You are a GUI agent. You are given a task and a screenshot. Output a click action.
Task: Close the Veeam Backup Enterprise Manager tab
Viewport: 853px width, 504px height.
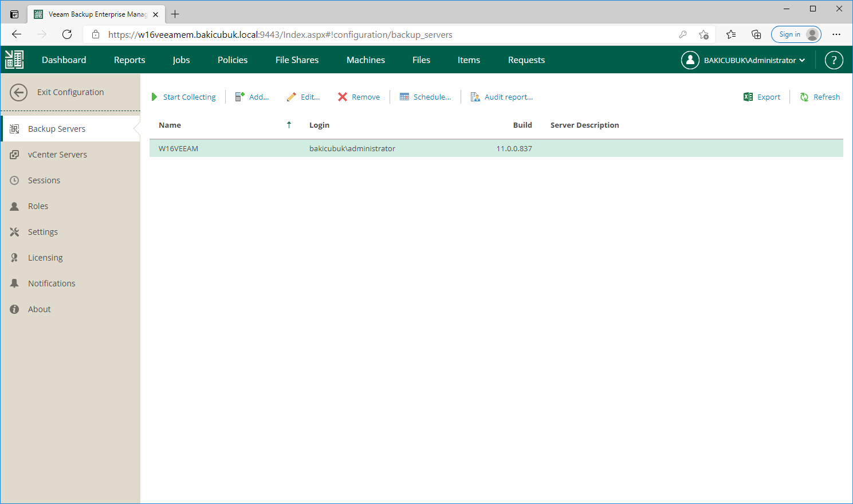[x=155, y=14]
